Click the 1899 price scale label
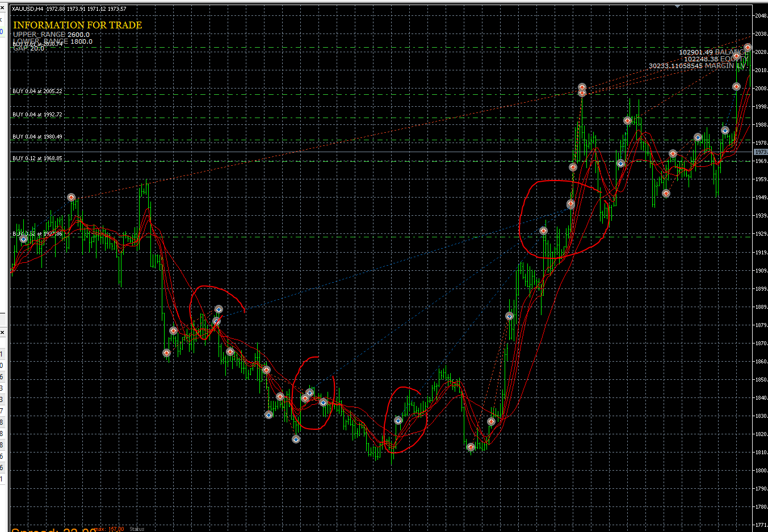Image resolution: width=768 pixels, height=532 pixels. point(761,289)
